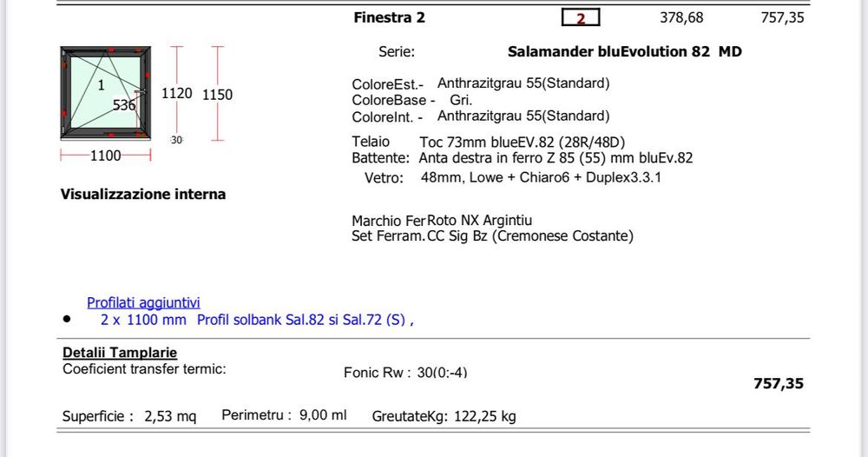Select the quantity box showing 2
The image size is (868, 457).
581,17
